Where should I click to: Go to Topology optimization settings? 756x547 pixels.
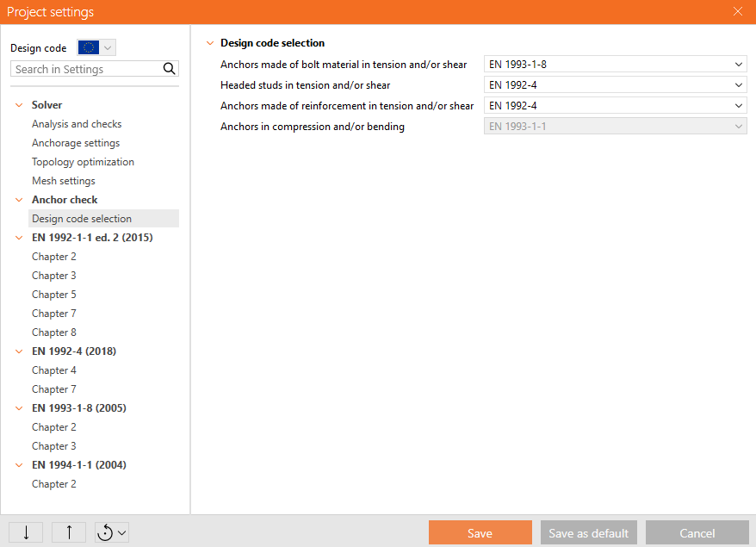pos(83,162)
